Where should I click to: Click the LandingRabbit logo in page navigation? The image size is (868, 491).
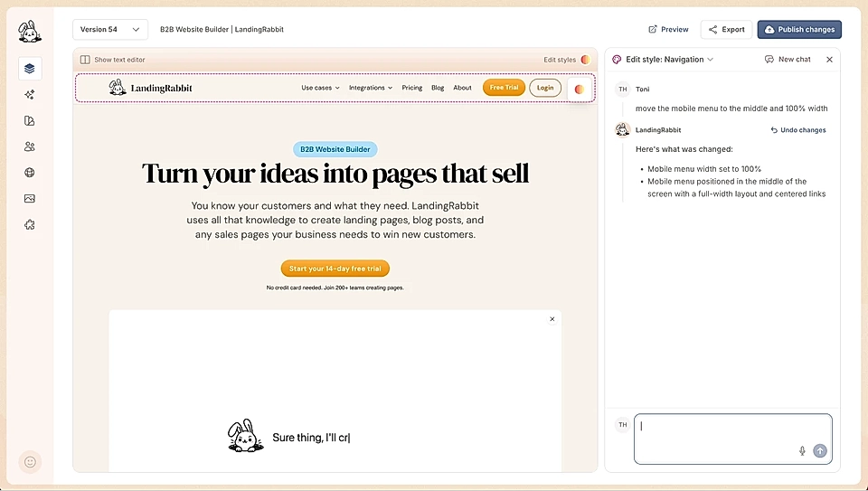tap(151, 88)
